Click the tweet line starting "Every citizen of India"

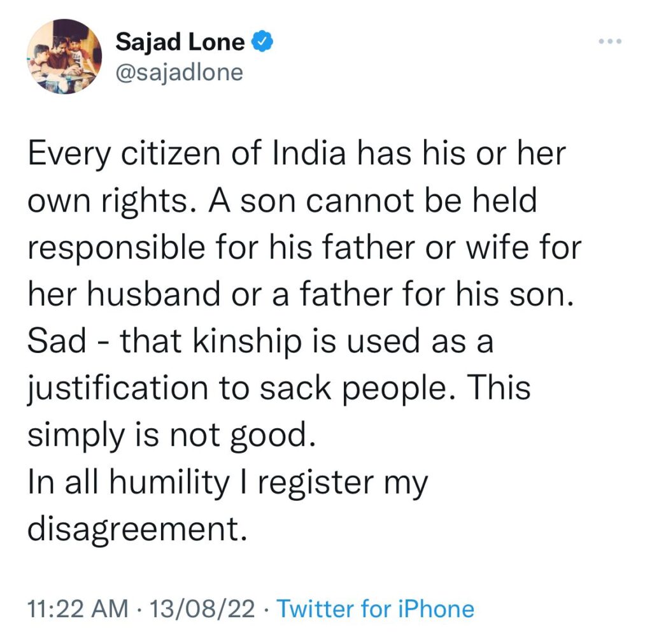coord(297,155)
